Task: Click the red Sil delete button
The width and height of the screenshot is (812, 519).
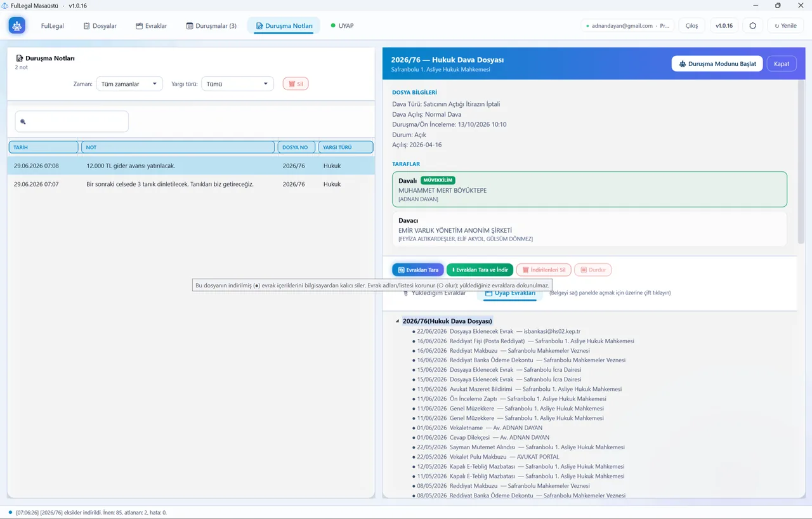Action: (296, 84)
